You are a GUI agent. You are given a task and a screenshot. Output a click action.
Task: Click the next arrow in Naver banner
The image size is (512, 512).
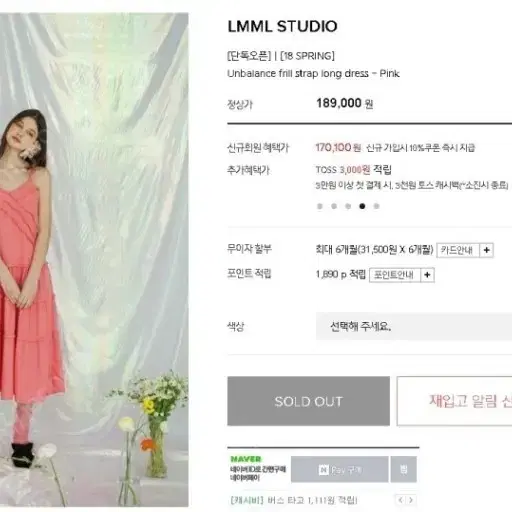pyautogui.click(x=411, y=500)
